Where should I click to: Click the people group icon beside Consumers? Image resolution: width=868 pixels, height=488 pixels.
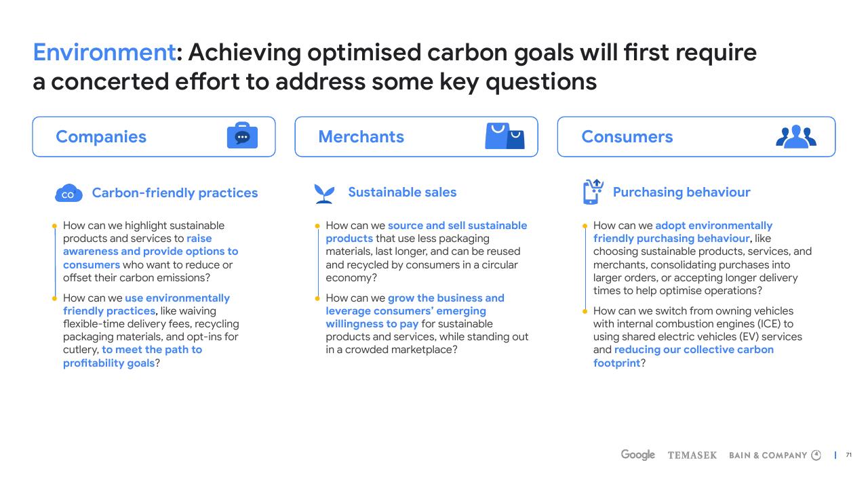coord(796,136)
